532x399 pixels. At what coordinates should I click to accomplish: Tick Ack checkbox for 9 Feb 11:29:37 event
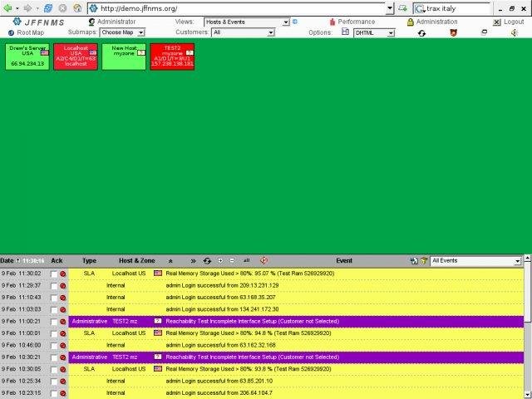point(54,286)
